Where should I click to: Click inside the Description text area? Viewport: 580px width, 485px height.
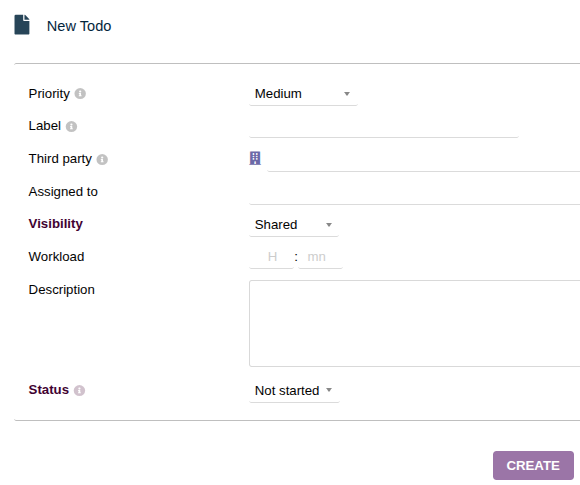(414, 323)
